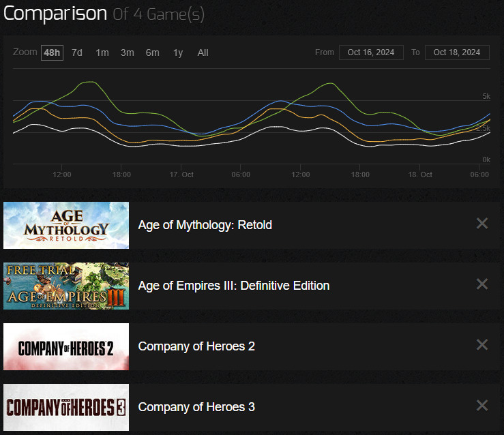
Task: Click the Age of Mythology: Retold title
Action: coord(205,225)
